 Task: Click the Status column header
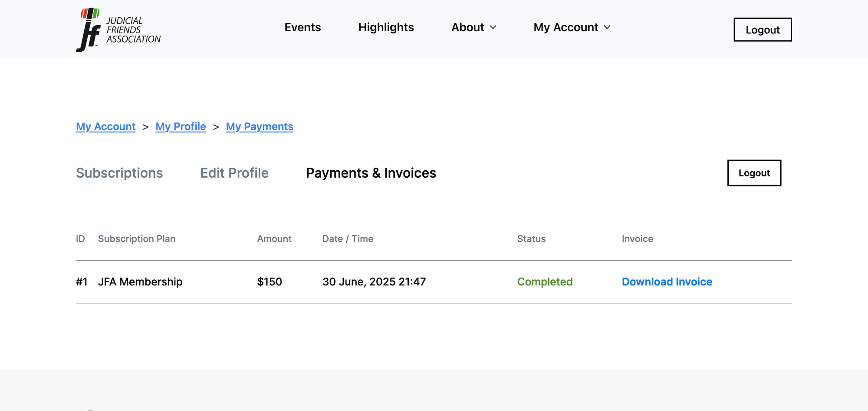pyautogui.click(x=531, y=239)
